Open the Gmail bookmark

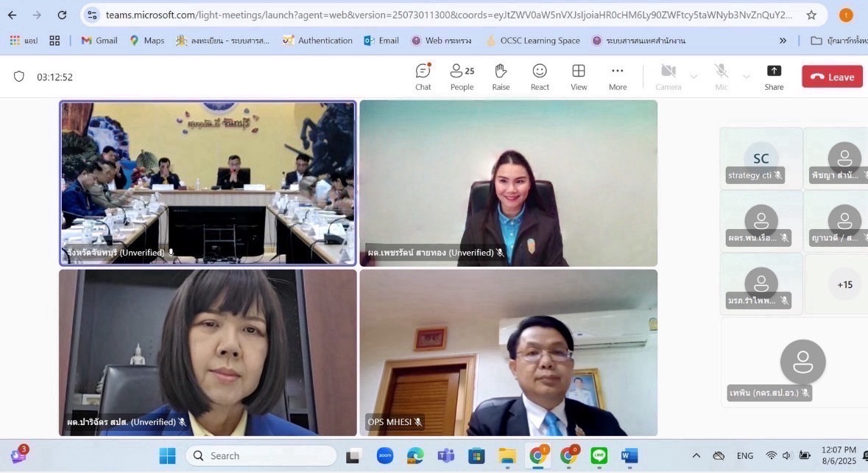pos(99,41)
